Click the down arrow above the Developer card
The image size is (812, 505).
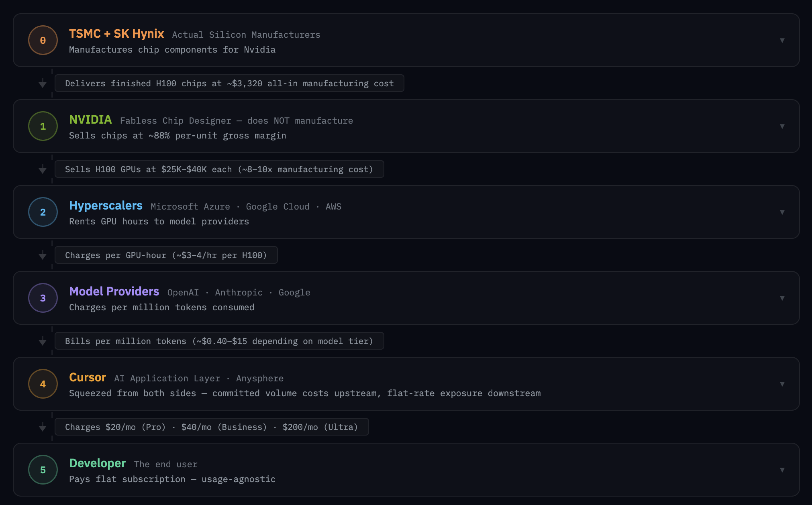[42, 427]
